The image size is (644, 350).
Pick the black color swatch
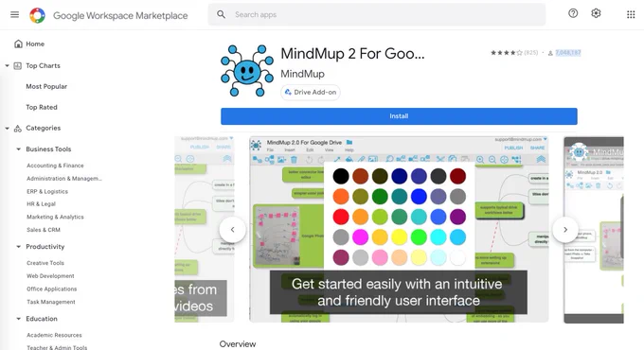(x=341, y=177)
